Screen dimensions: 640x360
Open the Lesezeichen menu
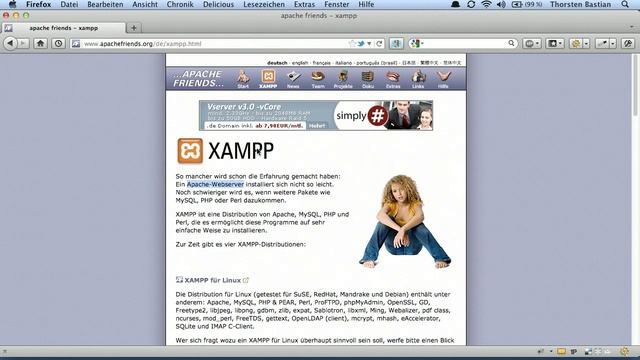pos(264,4)
